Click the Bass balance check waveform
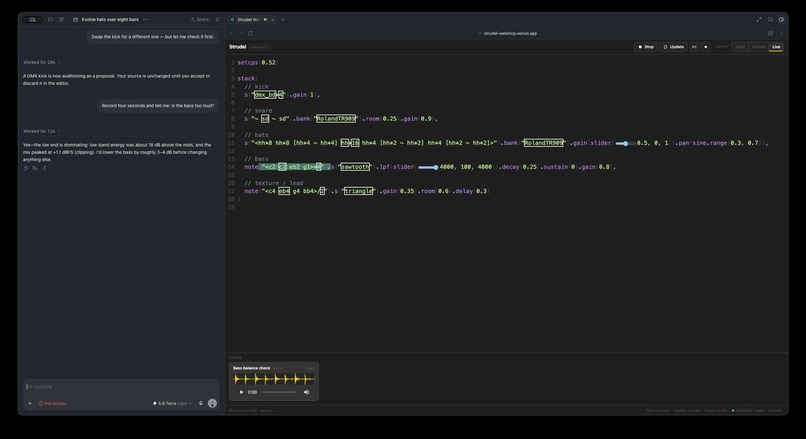 pyautogui.click(x=274, y=379)
